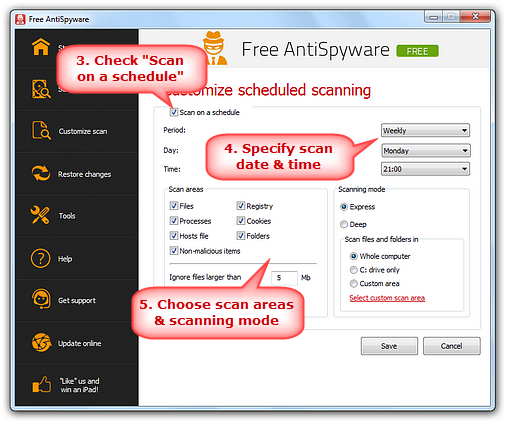Select Express scanning mode
Image resolution: width=505 pixels, height=421 pixels.
[344, 207]
